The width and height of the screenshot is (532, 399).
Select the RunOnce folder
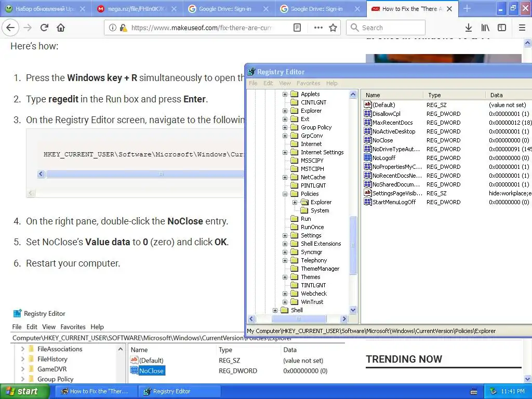click(312, 227)
